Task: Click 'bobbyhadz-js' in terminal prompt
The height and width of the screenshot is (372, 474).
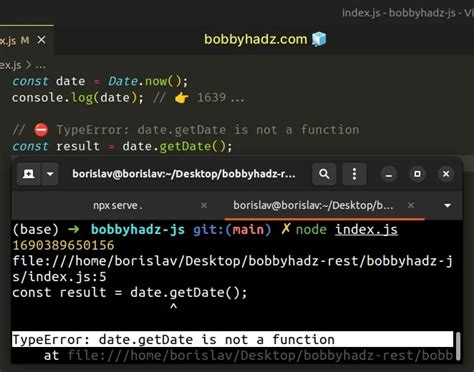Action: pyautogui.click(x=138, y=229)
